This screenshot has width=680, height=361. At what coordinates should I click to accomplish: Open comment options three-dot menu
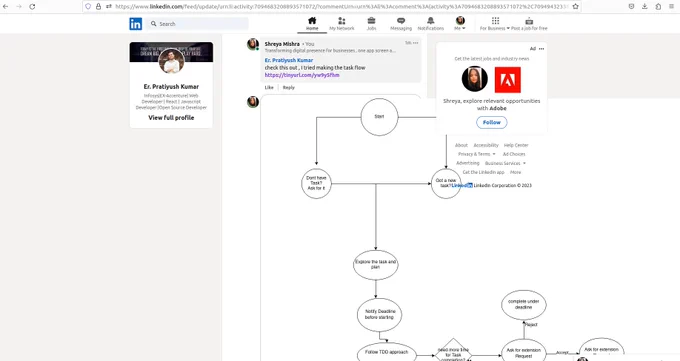[415, 43]
